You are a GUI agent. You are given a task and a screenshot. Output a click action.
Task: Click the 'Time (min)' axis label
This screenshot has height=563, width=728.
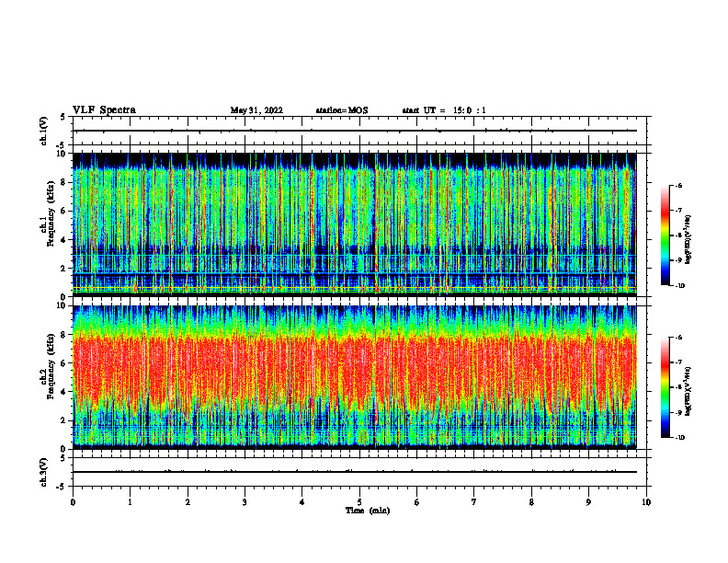[x=368, y=511]
